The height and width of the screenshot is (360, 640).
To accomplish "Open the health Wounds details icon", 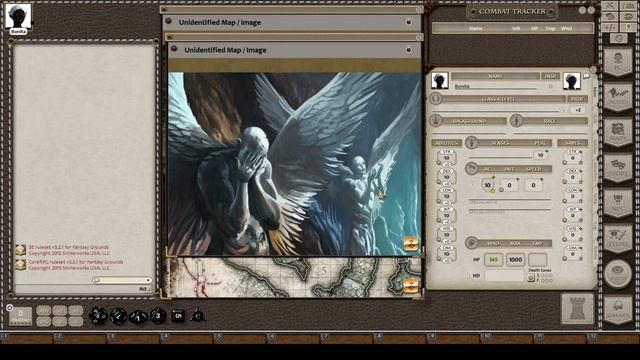I will pos(471,243).
